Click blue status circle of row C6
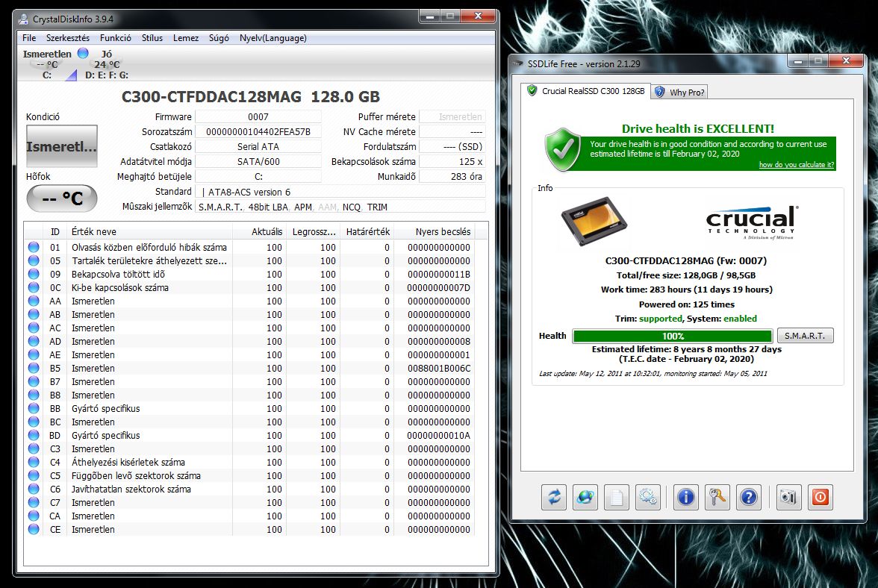This screenshot has height=588, width=878. tap(34, 489)
